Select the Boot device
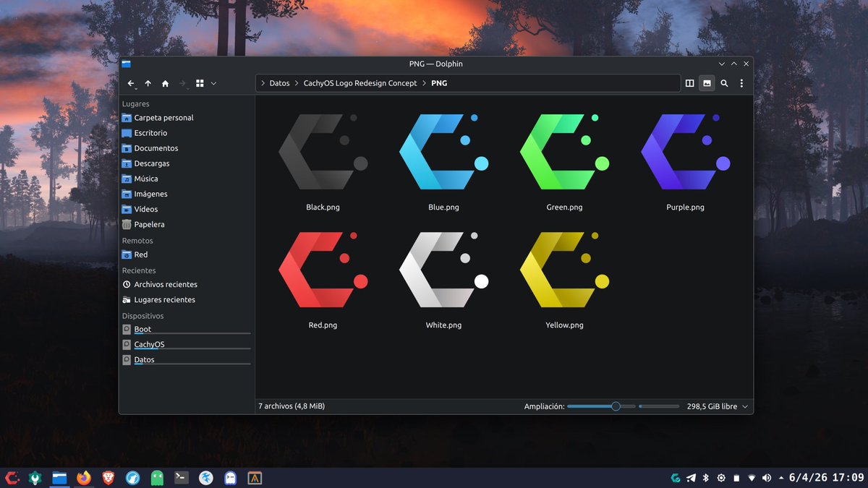The width and height of the screenshot is (868, 488). [x=187, y=330]
